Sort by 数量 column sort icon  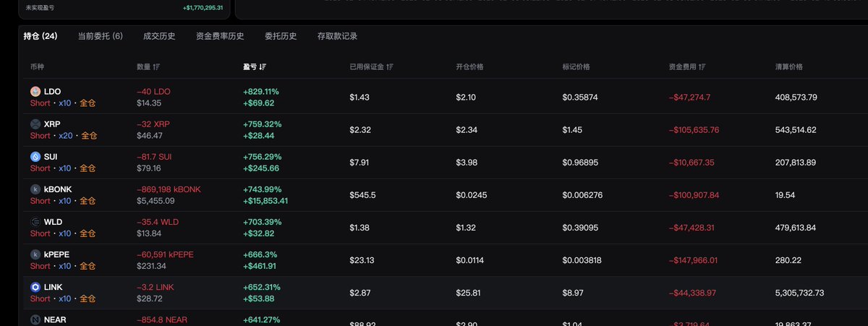157,67
